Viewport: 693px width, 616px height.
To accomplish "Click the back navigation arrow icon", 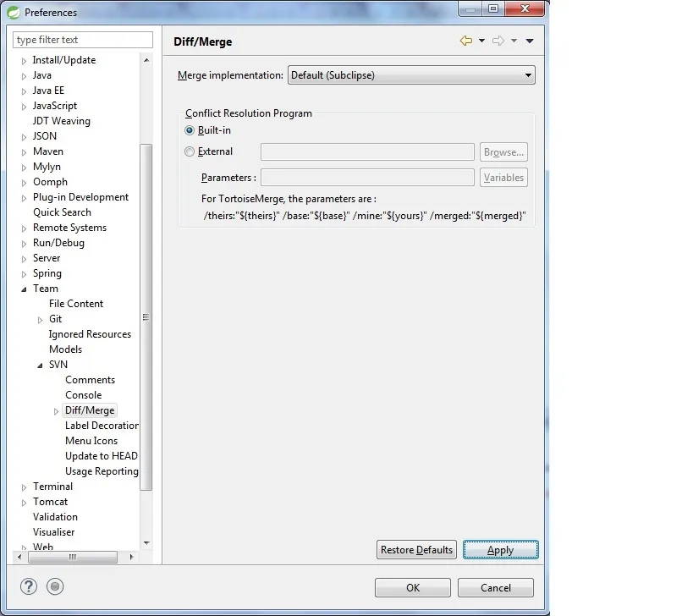I will tap(466, 41).
